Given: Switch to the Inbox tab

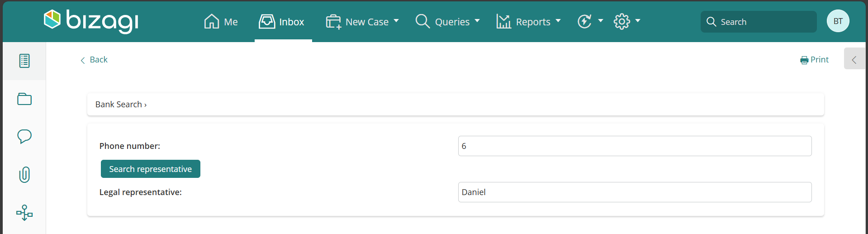Looking at the screenshot, I should (x=282, y=22).
